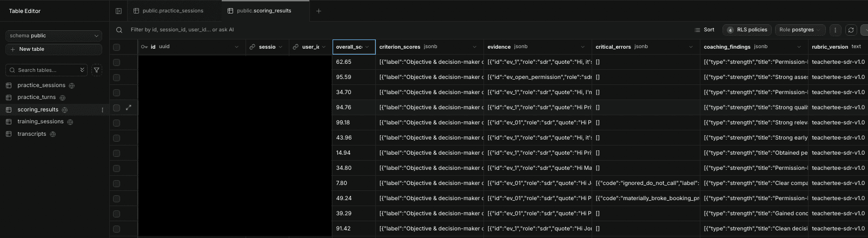Select the overall score cell 99.18
Screen dimensions: 868x238
pos(354,123)
